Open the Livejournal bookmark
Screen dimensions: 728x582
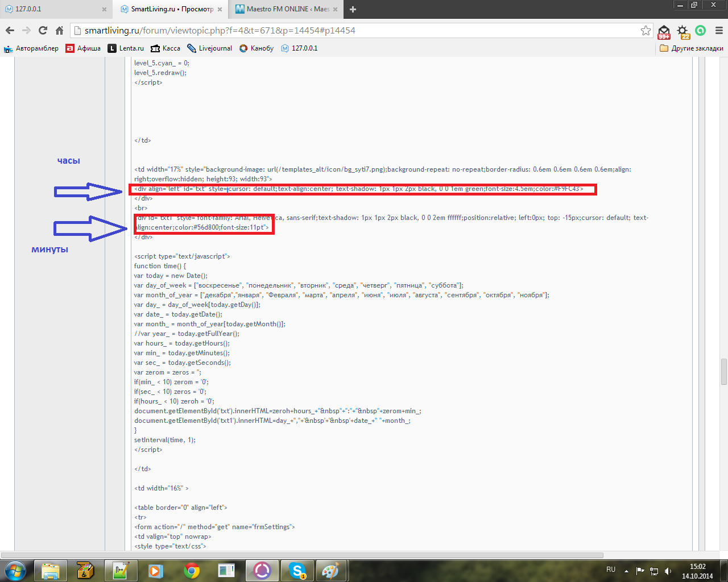[210, 48]
